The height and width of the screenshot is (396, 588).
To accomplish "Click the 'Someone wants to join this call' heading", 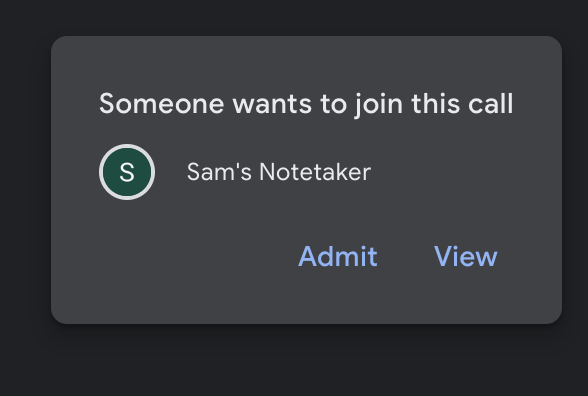I will (306, 104).
